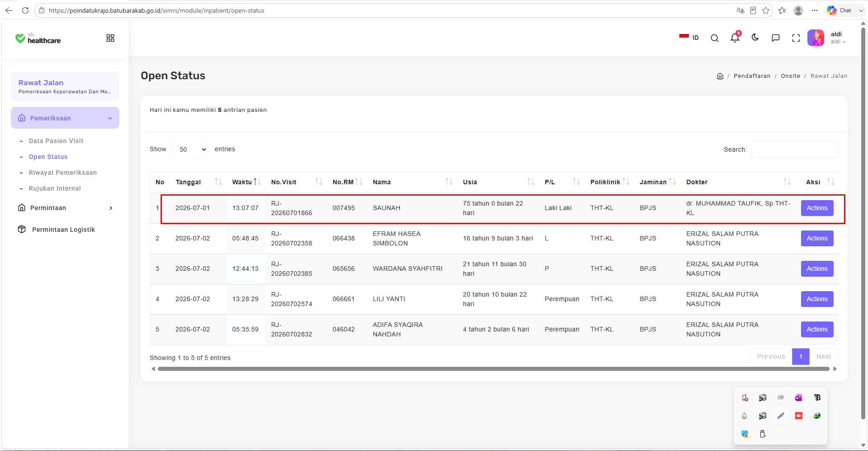Focus the table Search input field
This screenshot has width=868, height=451.
pyautogui.click(x=795, y=149)
